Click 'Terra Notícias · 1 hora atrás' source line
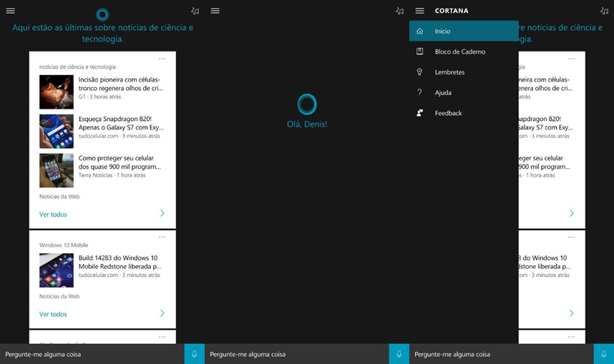The width and height of the screenshot is (614, 364). click(x=112, y=175)
